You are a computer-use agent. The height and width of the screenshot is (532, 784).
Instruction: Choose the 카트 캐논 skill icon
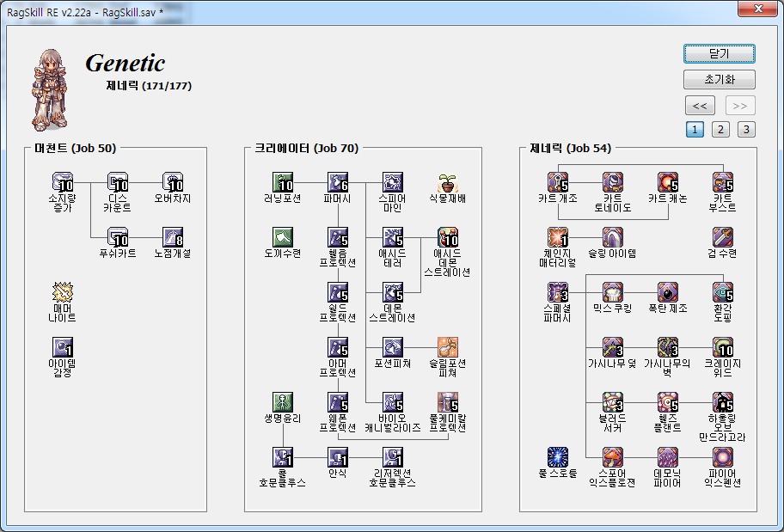(x=667, y=182)
